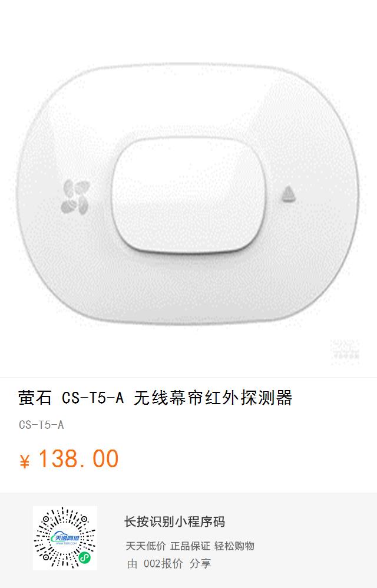This screenshot has width=377, height=588.
Task: Click the 正品保证 slogan
Action: pyautogui.click(x=190, y=546)
